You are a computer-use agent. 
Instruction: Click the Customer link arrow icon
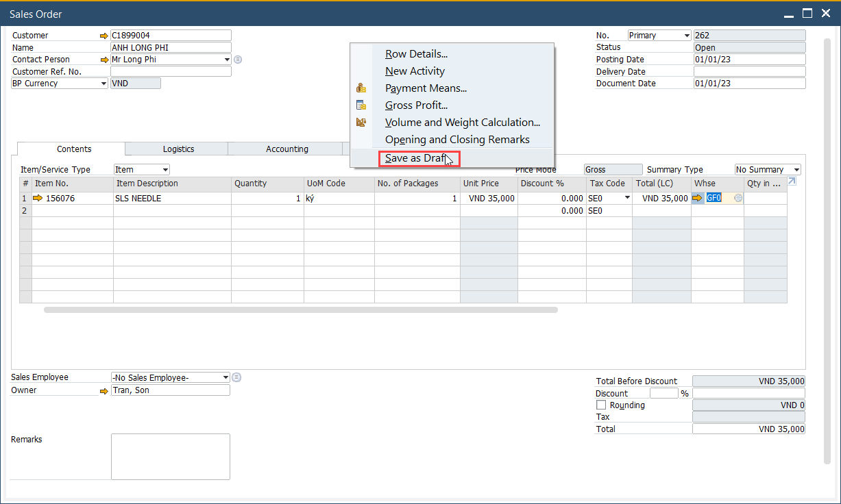(x=104, y=36)
